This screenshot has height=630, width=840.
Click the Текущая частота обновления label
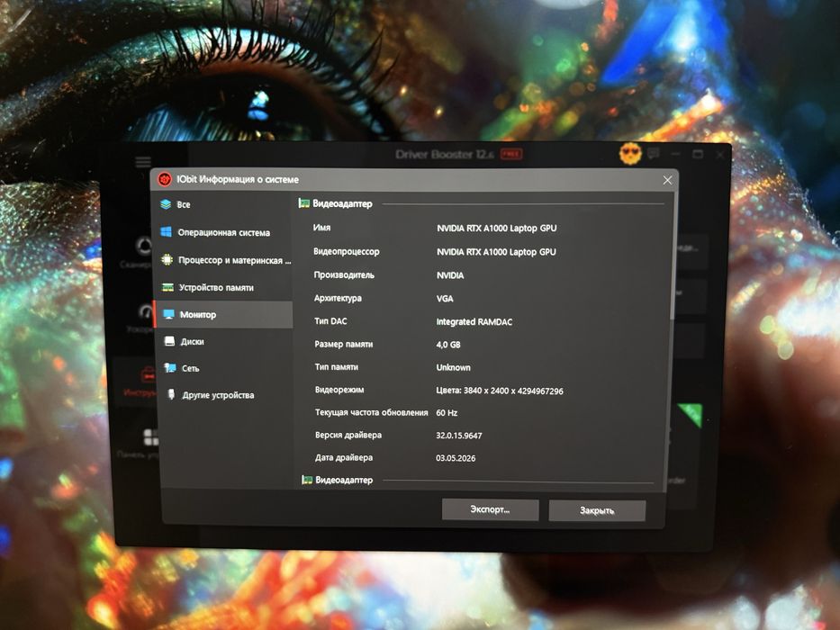tap(371, 412)
